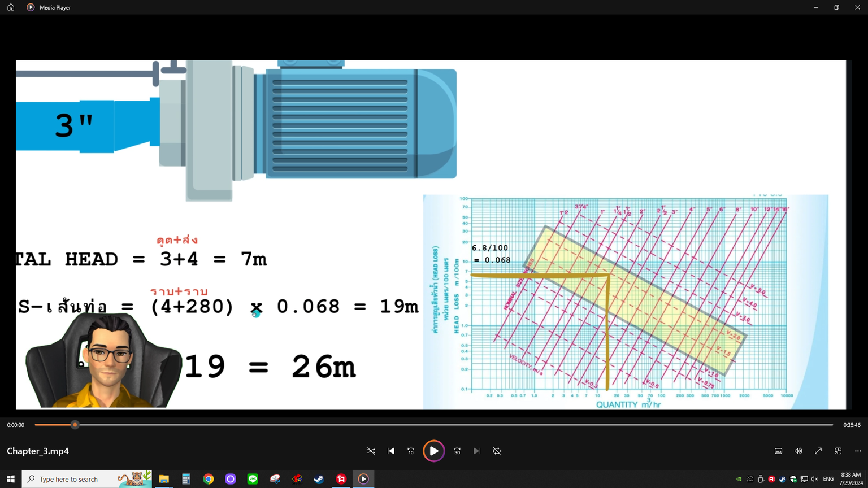
Task: Skip forward 30 seconds
Action: click(457, 451)
